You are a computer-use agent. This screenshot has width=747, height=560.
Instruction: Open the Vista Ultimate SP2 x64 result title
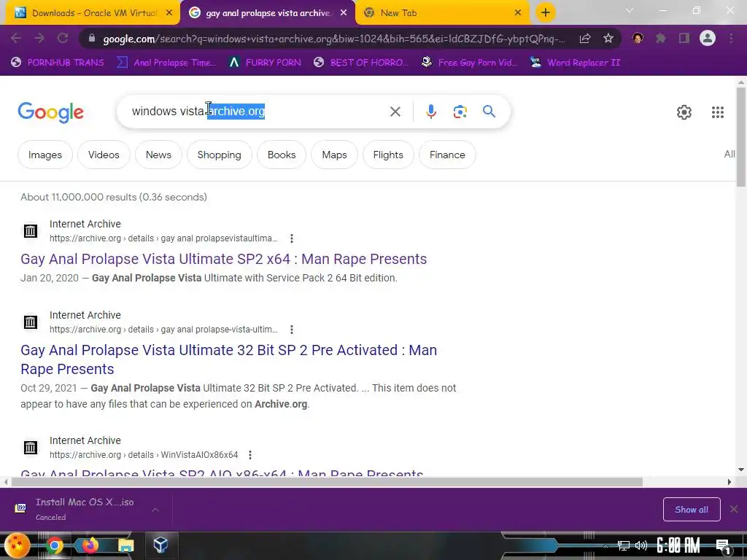click(223, 259)
